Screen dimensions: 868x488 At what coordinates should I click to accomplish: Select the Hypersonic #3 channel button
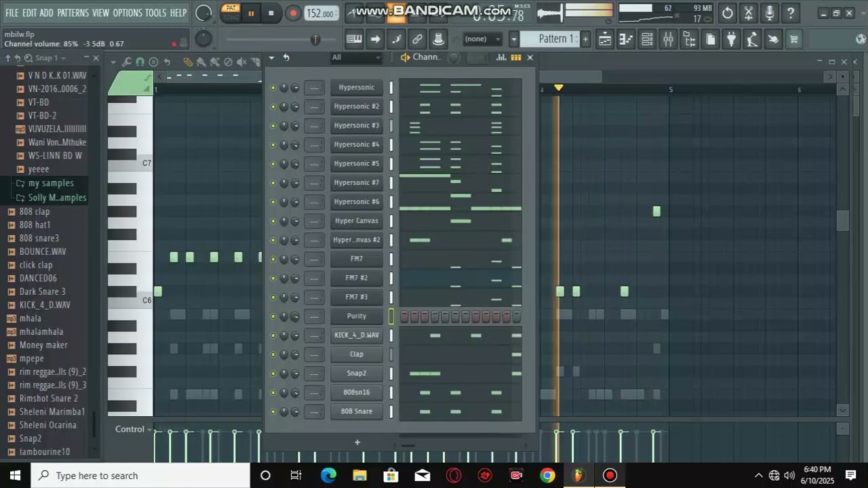[357, 125]
